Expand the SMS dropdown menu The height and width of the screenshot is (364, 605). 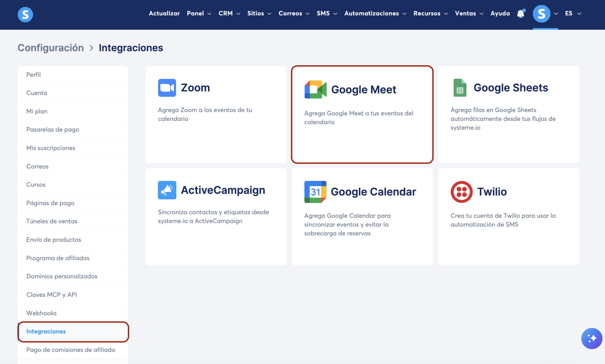[x=327, y=13]
